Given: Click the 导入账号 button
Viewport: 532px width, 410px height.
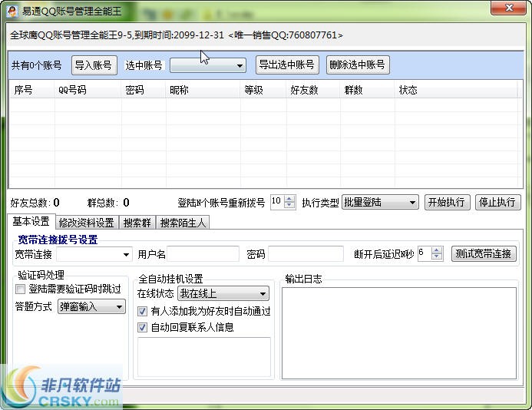Looking at the screenshot, I should [x=94, y=64].
